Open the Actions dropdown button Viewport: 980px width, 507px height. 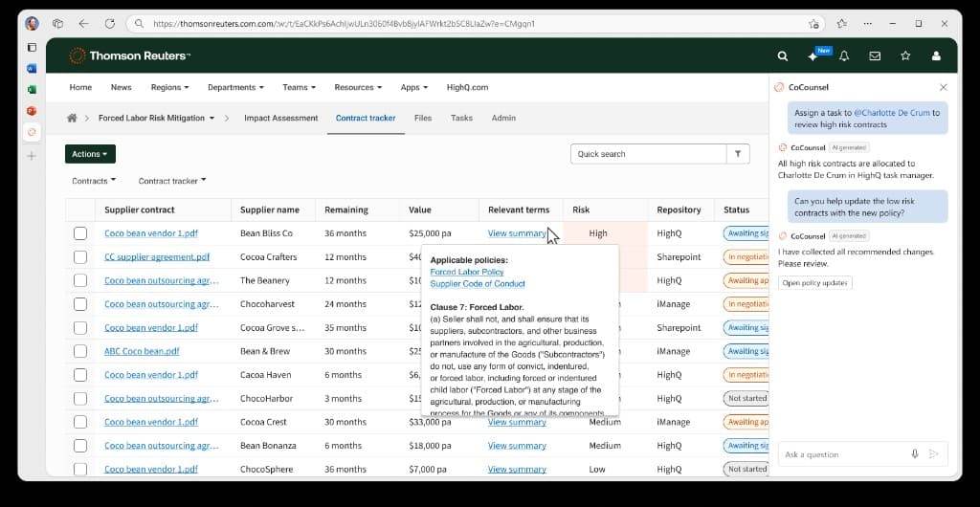coord(90,154)
